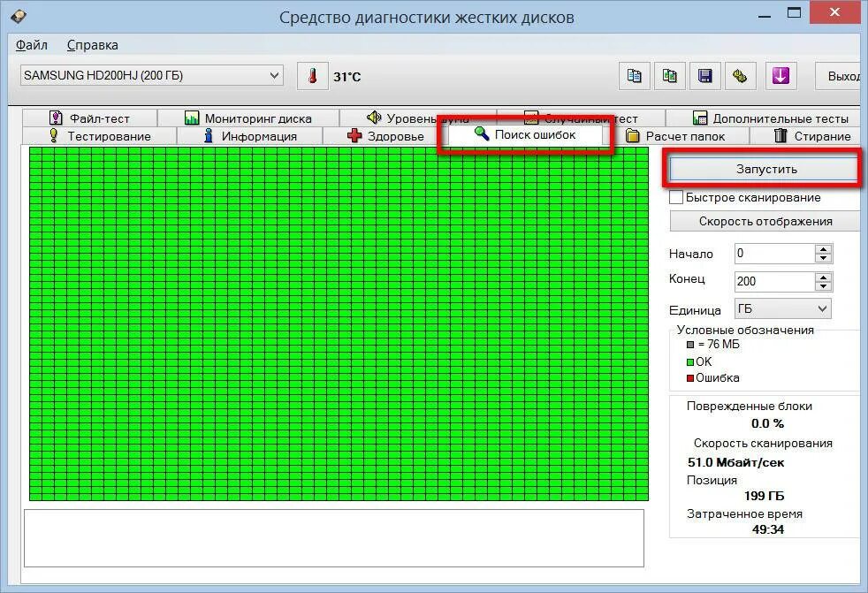Click the gray 76 МБ legend square
This screenshot has width=868, height=593.
(x=690, y=345)
